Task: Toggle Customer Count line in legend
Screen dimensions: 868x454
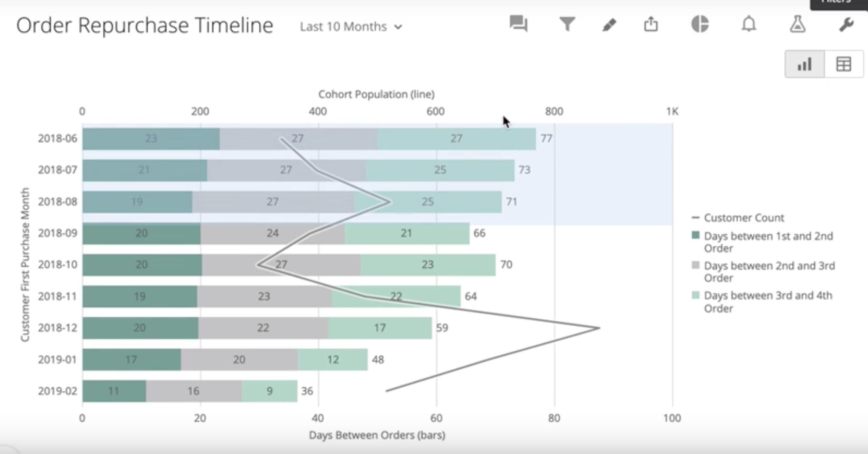Action: coord(744,218)
